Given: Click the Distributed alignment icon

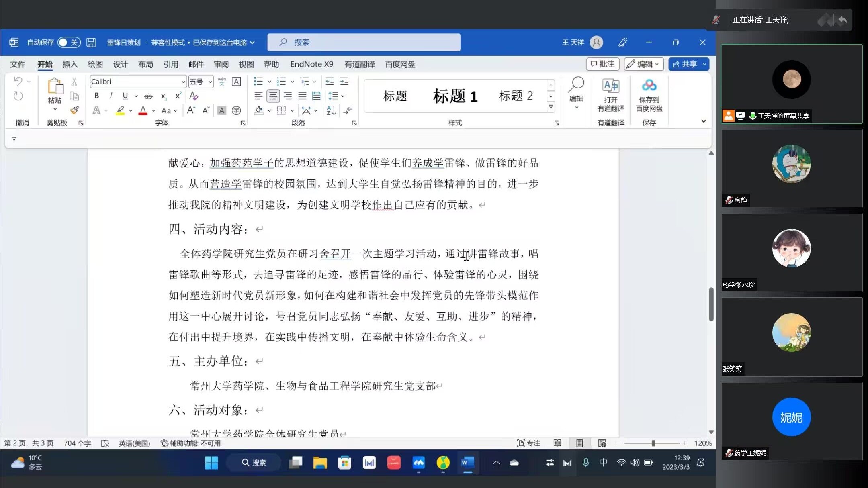Looking at the screenshot, I should [317, 96].
